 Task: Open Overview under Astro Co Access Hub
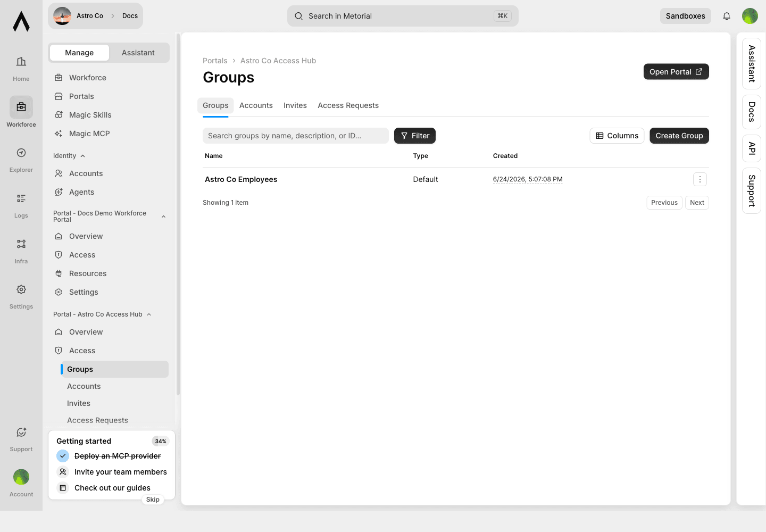pos(109,332)
